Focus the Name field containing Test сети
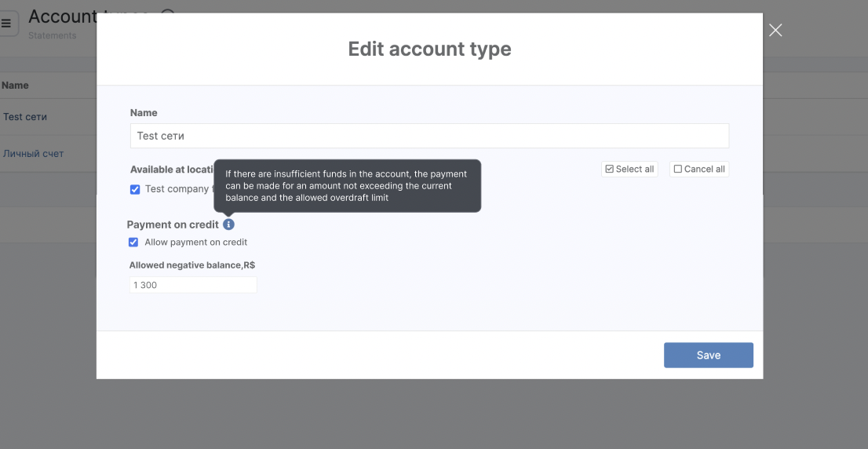 pyautogui.click(x=429, y=136)
